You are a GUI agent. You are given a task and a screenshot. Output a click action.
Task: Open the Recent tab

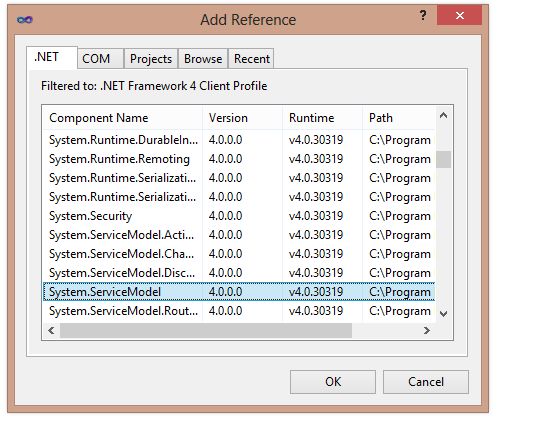pyautogui.click(x=251, y=59)
